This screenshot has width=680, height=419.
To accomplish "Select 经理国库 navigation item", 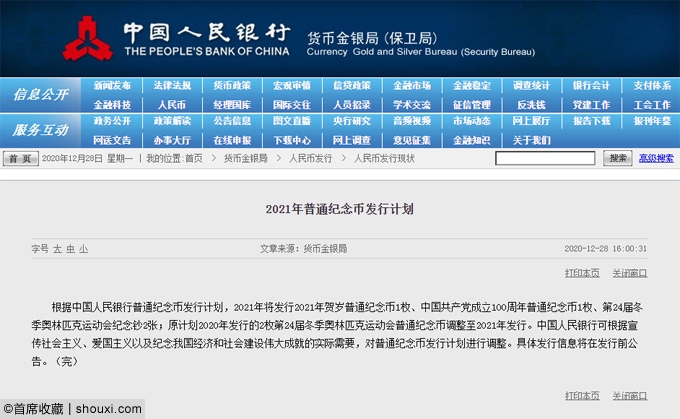I will coord(232,105).
